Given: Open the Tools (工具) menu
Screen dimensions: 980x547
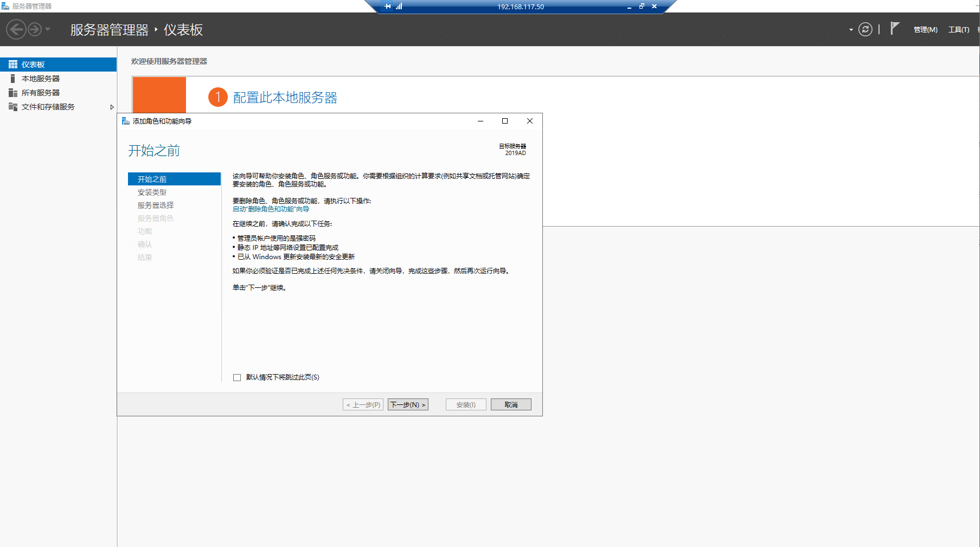Looking at the screenshot, I should click(x=958, y=30).
